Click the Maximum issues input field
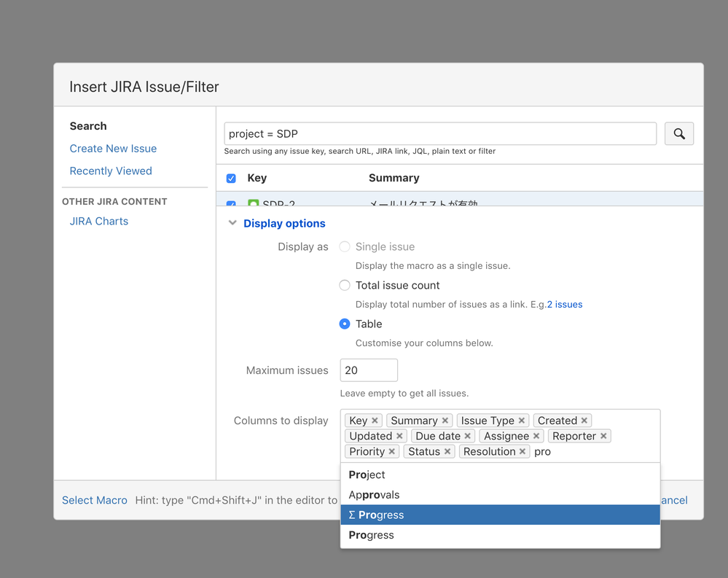This screenshot has width=728, height=578. (x=369, y=370)
